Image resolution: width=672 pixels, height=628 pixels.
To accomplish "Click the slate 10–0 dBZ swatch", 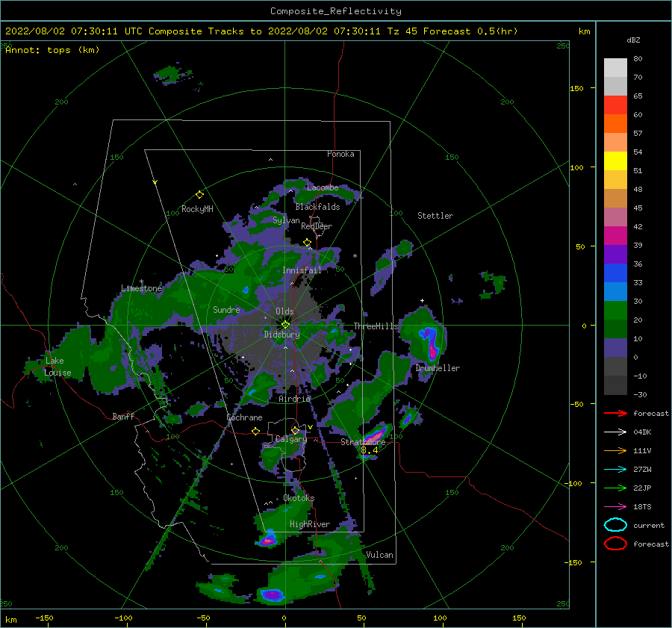I will click(x=615, y=347).
